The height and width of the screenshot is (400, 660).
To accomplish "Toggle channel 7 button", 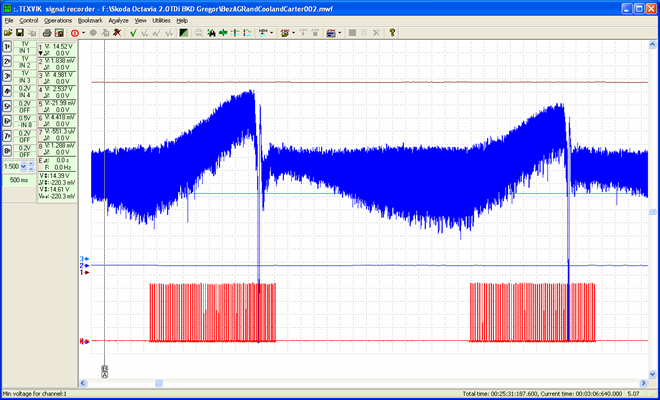I will click(7, 136).
